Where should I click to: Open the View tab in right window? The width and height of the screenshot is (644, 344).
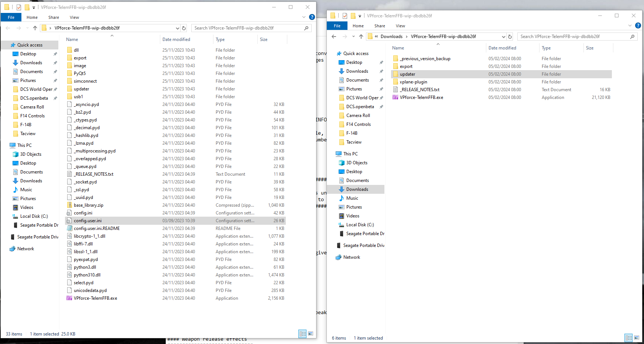click(x=400, y=26)
